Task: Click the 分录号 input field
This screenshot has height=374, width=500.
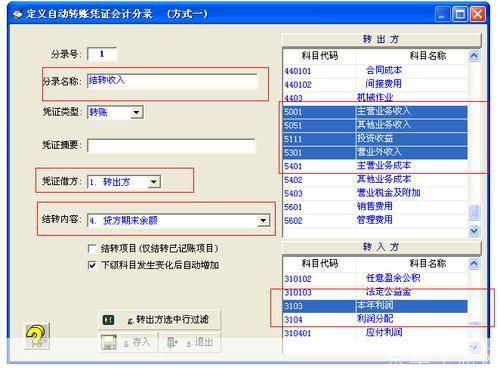Action: point(102,54)
